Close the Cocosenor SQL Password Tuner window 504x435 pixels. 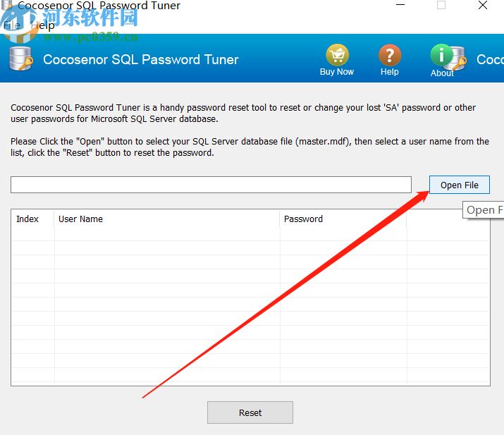pyautogui.click(x=483, y=5)
